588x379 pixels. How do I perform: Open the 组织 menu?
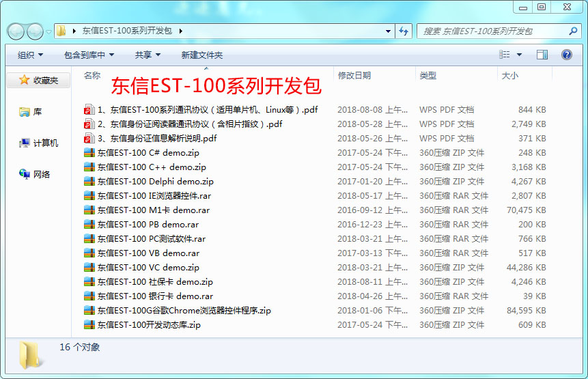pos(30,55)
